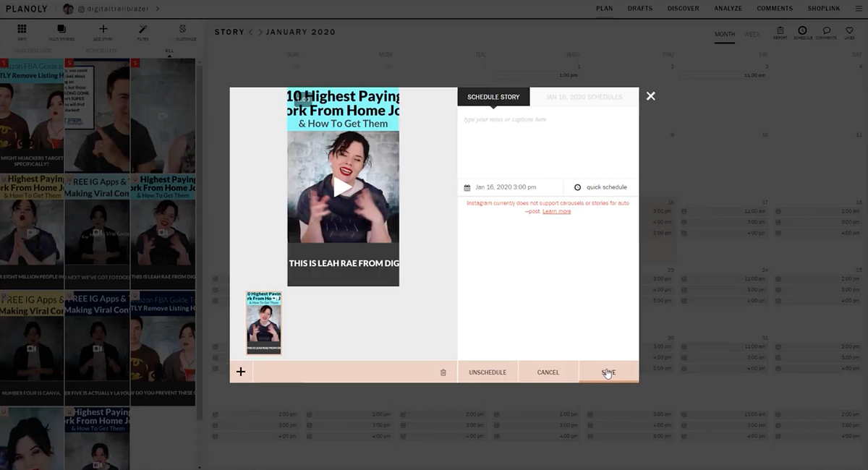Switch to Week view tab
The height and width of the screenshot is (470, 868).
click(x=752, y=34)
